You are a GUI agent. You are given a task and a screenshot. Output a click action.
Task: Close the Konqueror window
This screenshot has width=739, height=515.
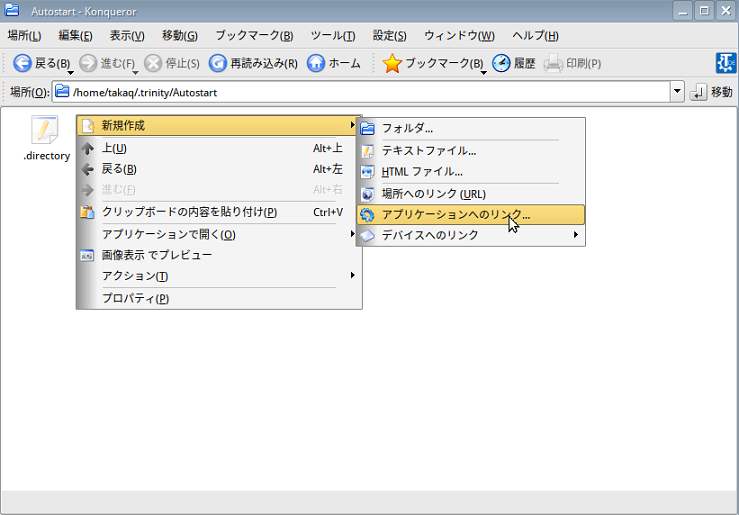[x=726, y=10]
